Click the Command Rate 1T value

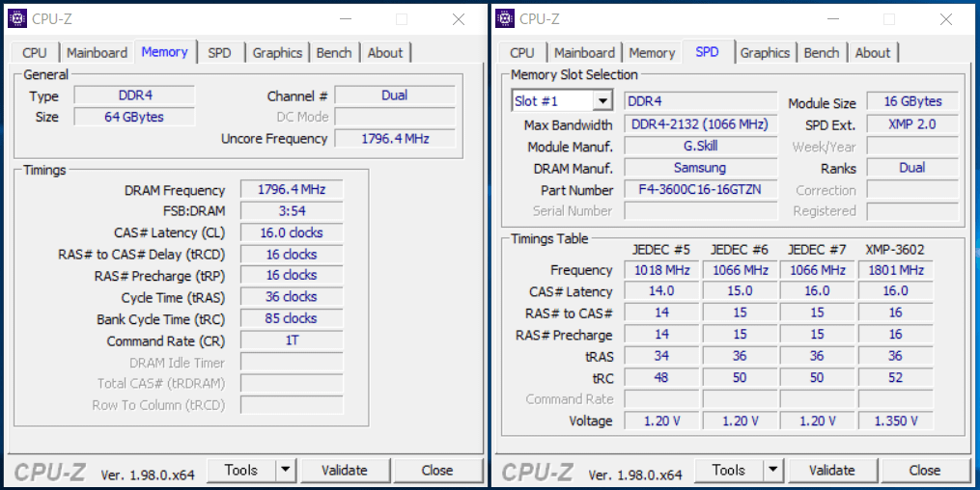(292, 340)
